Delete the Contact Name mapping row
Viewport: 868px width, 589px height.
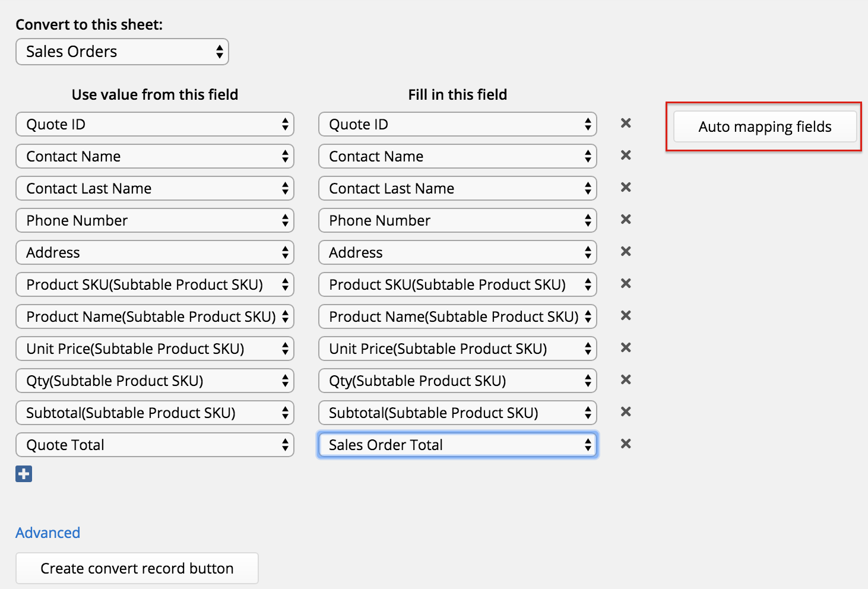coord(626,156)
